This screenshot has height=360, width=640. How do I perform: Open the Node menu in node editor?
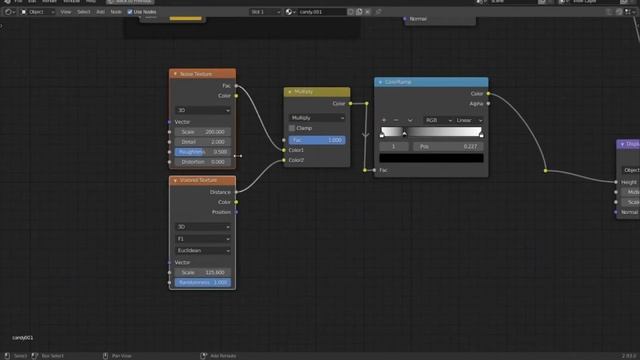click(x=116, y=12)
